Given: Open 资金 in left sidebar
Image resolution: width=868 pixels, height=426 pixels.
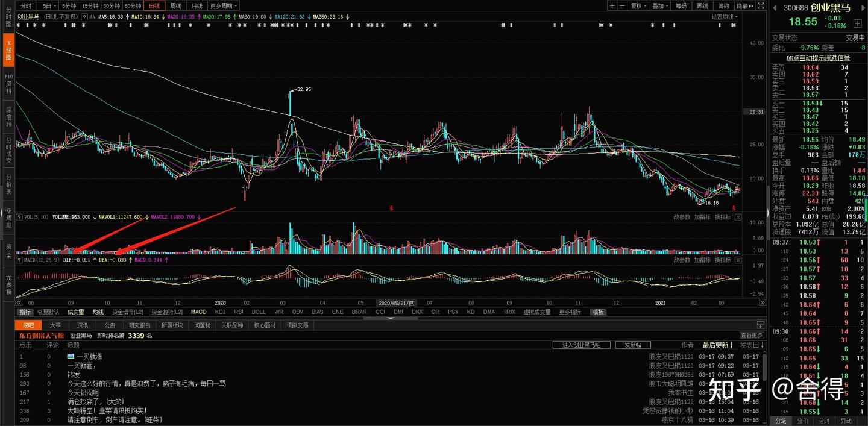Looking at the screenshot, I should tap(8, 251).
